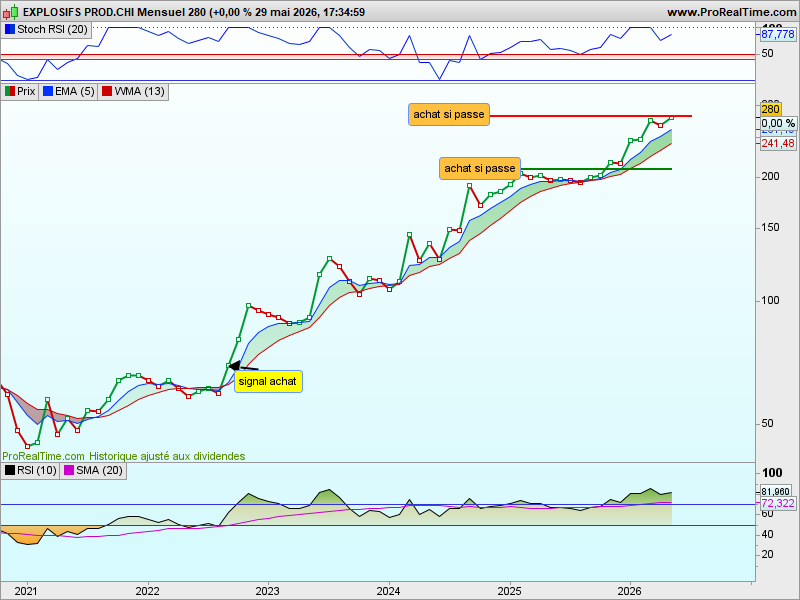Click the red horizontal resistance line
Screen dimensions: 800x600
(x=591, y=116)
